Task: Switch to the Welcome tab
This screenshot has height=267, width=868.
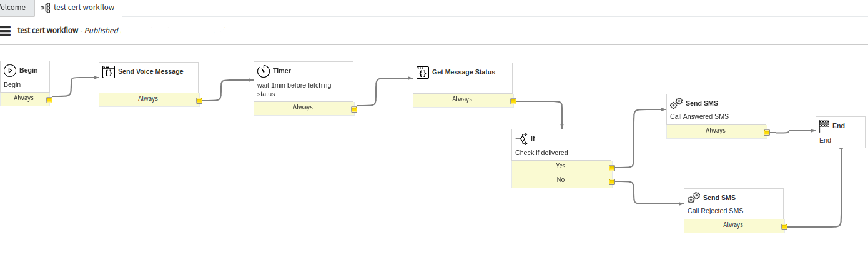Action: coord(14,8)
